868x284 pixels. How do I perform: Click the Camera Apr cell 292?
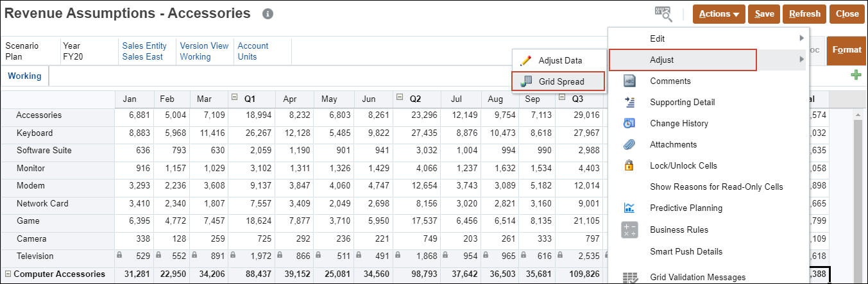(x=294, y=238)
